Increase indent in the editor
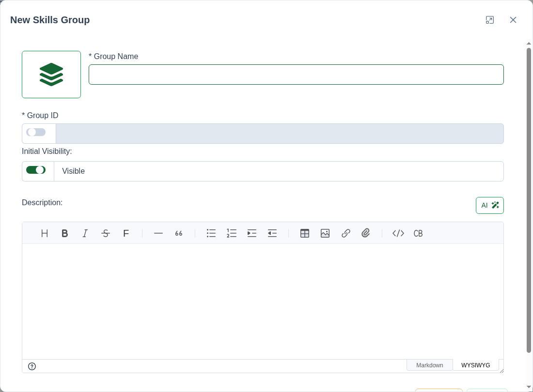533x392 pixels. click(x=252, y=233)
